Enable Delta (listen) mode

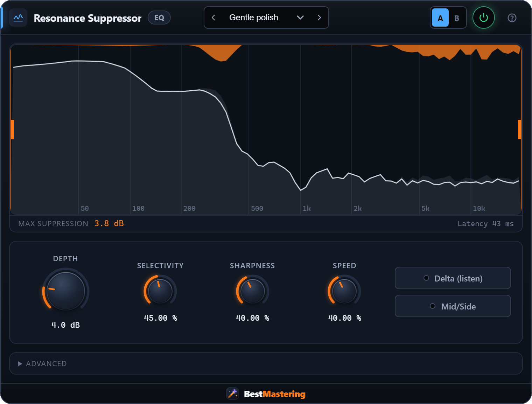tap(453, 278)
